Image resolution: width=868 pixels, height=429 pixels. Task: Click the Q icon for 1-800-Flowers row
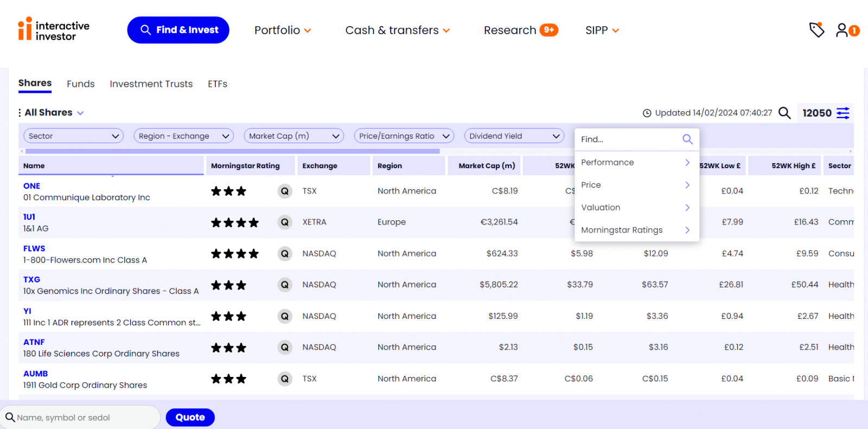pyautogui.click(x=285, y=253)
